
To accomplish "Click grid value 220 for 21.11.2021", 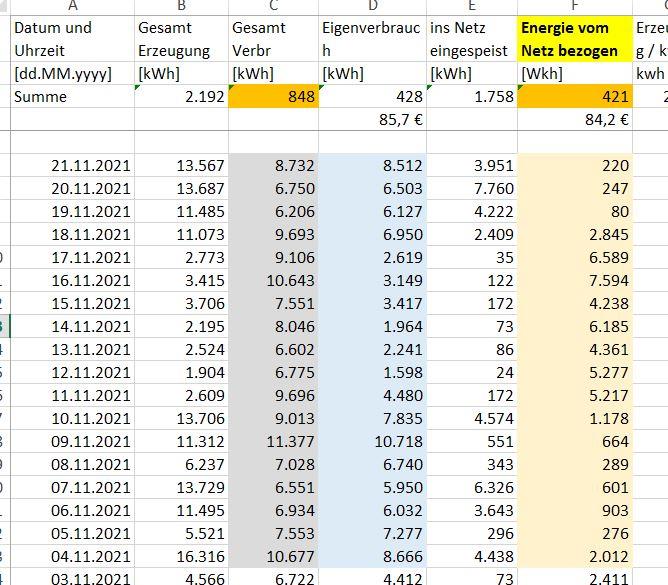I will pyautogui.click(x=575, y=165).
